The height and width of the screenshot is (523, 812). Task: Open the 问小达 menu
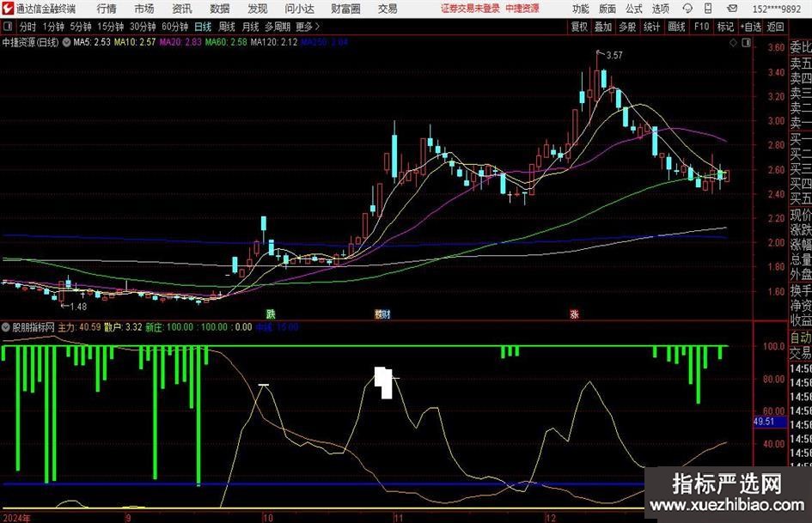point(299,9)
